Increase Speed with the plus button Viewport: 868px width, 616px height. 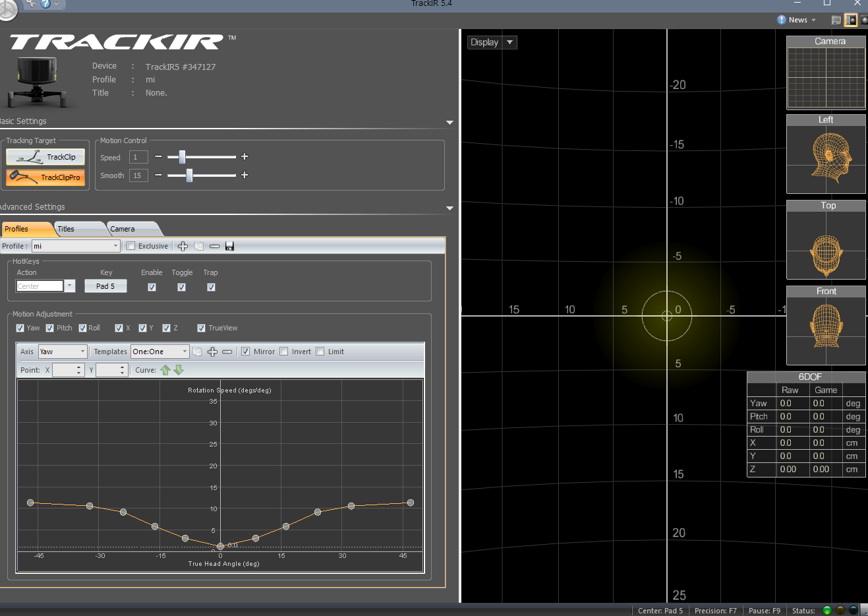point(245,156)
